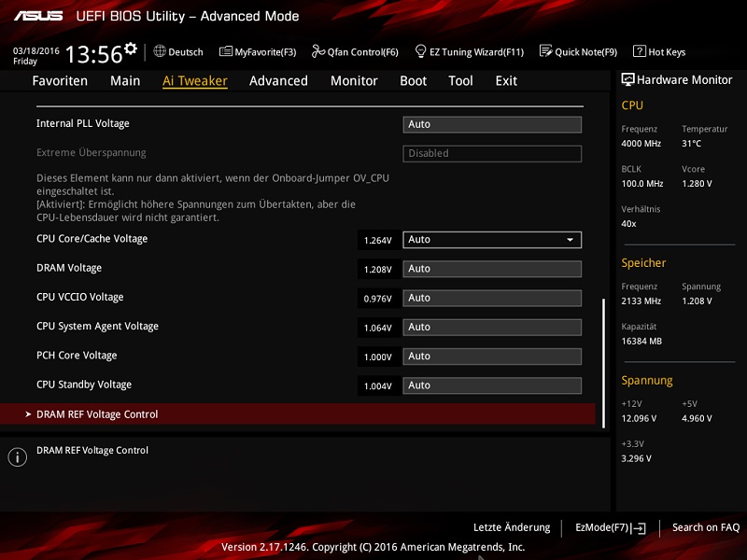
Task: Click the globe language icon
Action: click(160, 51)
